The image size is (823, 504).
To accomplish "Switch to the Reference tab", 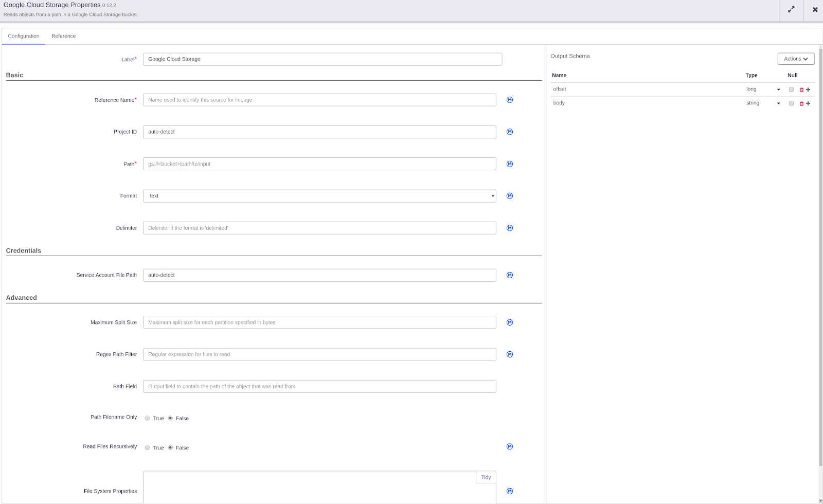I will click(x=64, y=36).
